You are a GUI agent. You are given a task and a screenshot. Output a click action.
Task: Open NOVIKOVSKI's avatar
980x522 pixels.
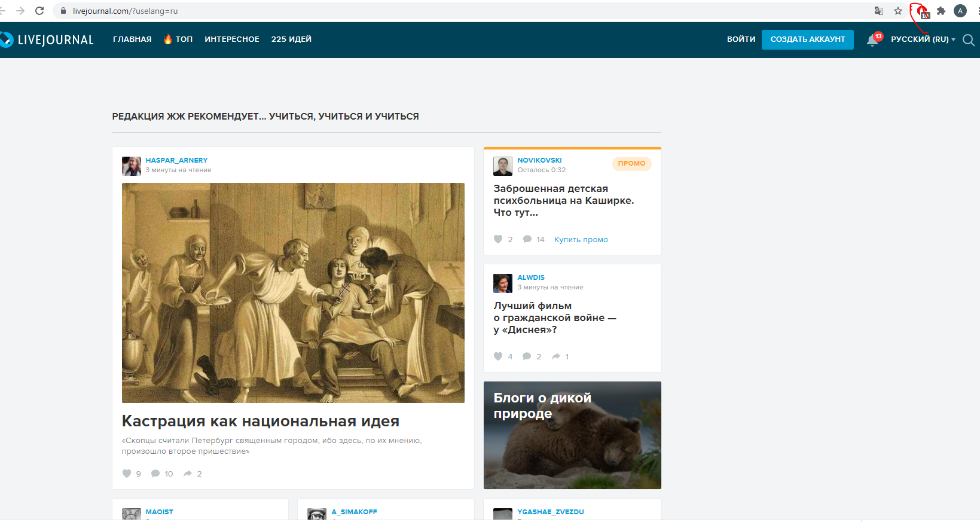coord(503,166)
